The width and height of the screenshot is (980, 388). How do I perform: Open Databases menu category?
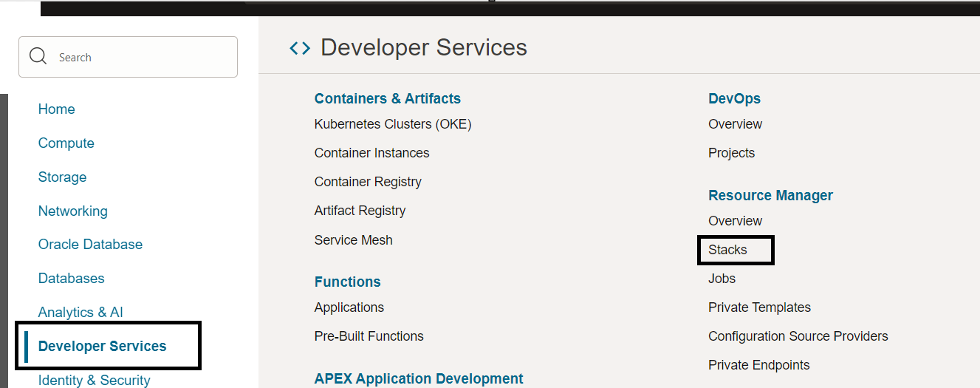pyautogui.click(x=72, y=278)
